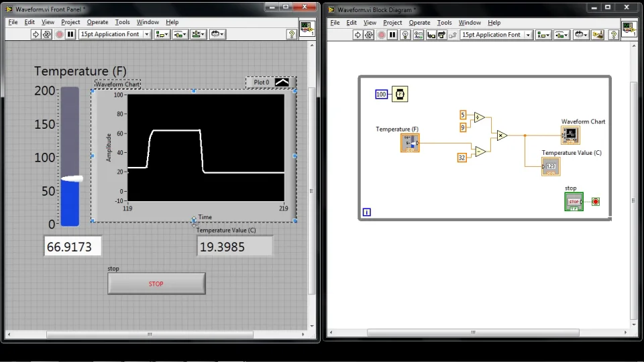Toggle Pause on the Block Diagram toolbar
Viewport: 644px width, 362px height.
pos(392,35)
